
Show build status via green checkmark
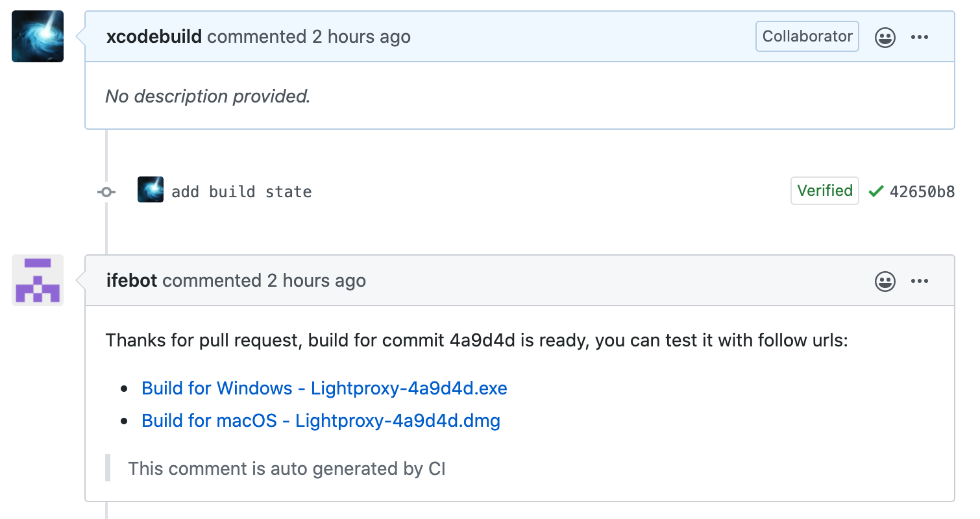pos(876,191)
